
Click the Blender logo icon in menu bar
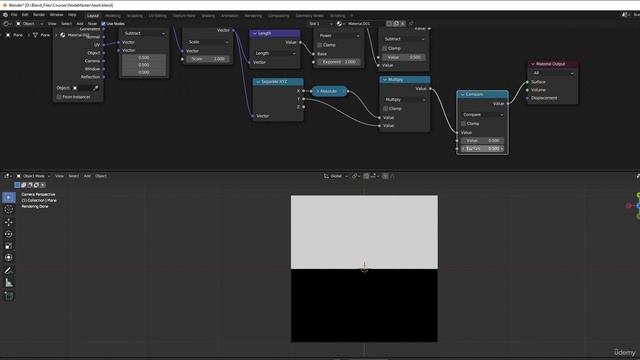pyautogui.click(x=5, y=15)
